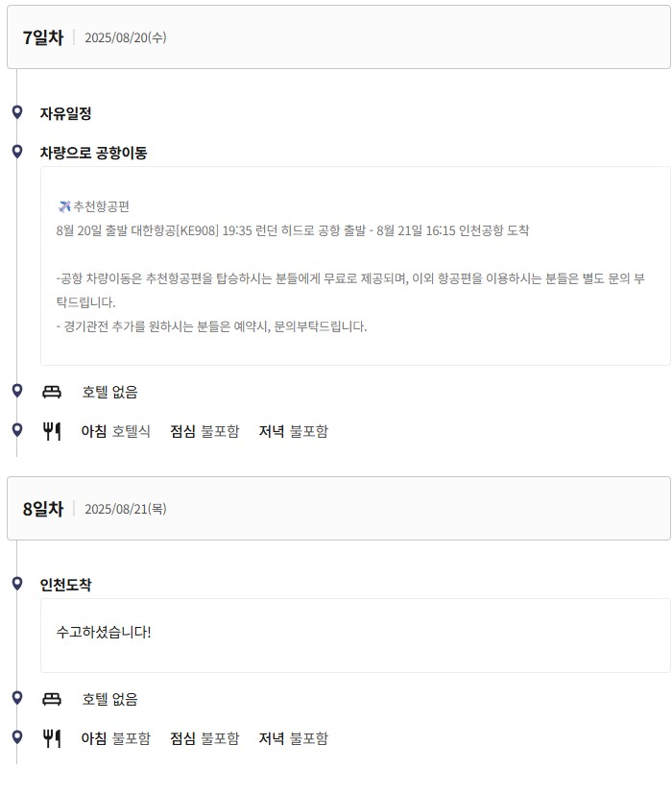This screenshot has width=672, height=793.
Task: Click the 차량으로 공항이동 schedule title
Action: point(93,153)
